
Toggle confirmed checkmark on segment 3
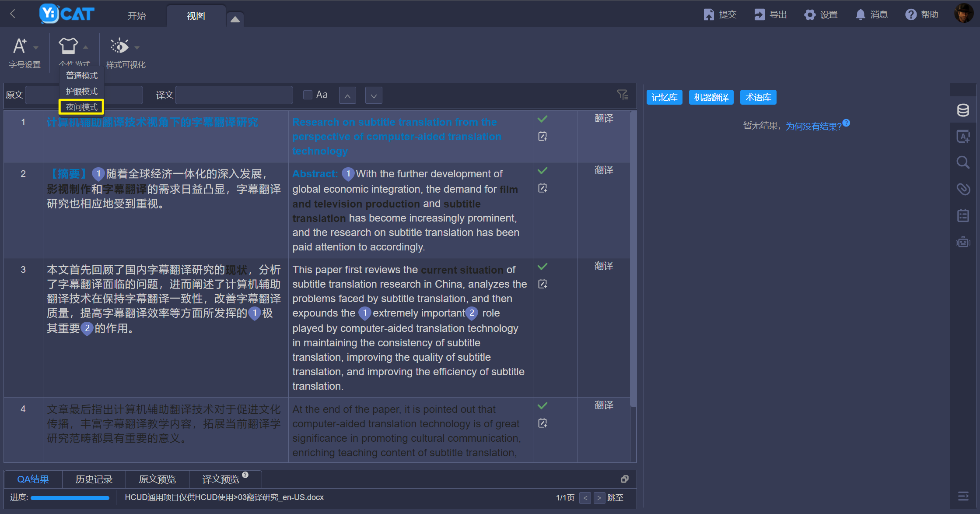pyautogui.click(x=542, y=267)
